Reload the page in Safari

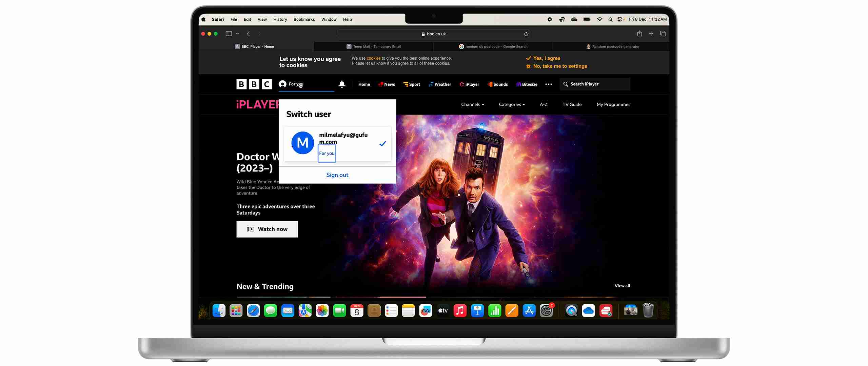(526, 34)
